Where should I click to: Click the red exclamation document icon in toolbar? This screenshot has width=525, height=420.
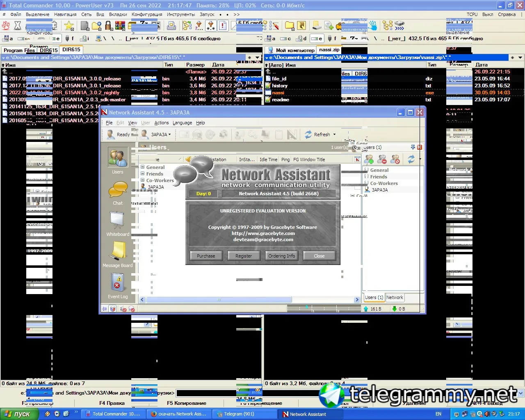pos(223,26)
